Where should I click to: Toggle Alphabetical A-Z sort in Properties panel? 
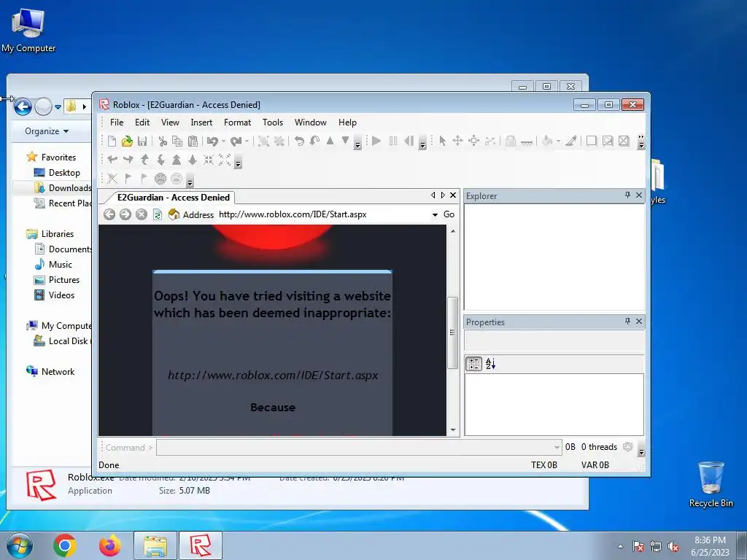coord(490,364)
